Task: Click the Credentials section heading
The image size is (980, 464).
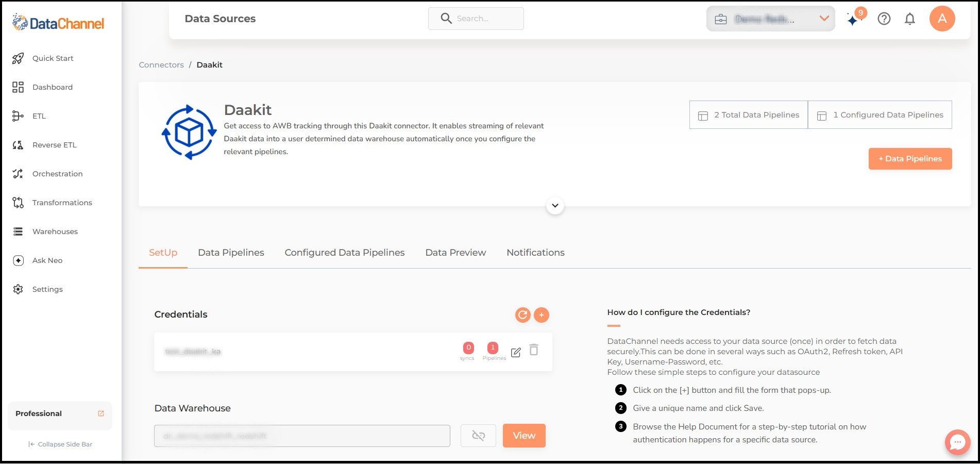Action: pyautogui.click(x=181, y=314)
